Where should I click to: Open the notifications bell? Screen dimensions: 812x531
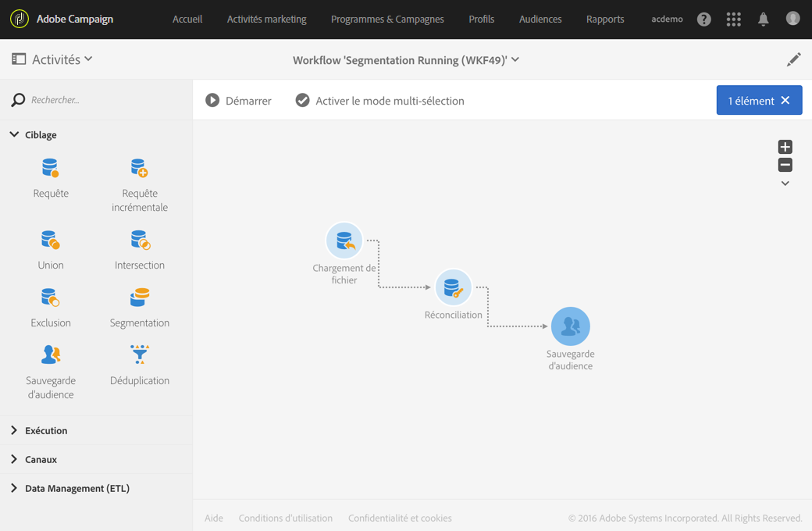[763, 20]
